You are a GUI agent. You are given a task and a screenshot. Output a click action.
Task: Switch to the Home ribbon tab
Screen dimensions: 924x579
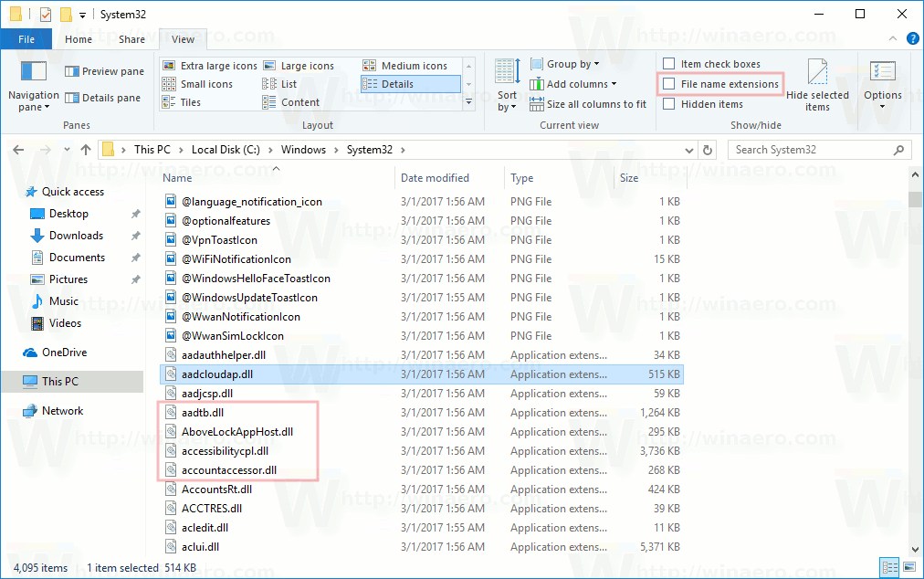tap(78, 39)
